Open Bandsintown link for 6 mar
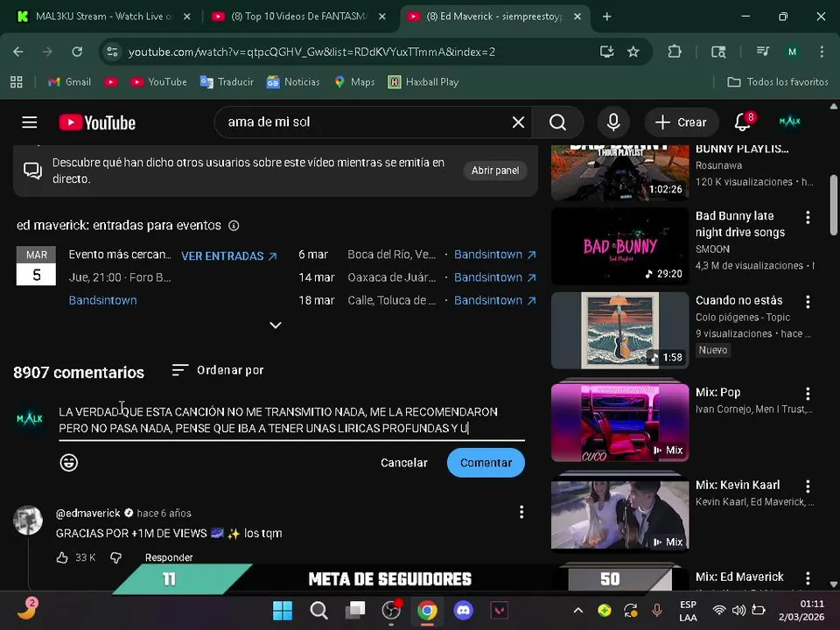840x630 pixels. [x=494, y=255]
